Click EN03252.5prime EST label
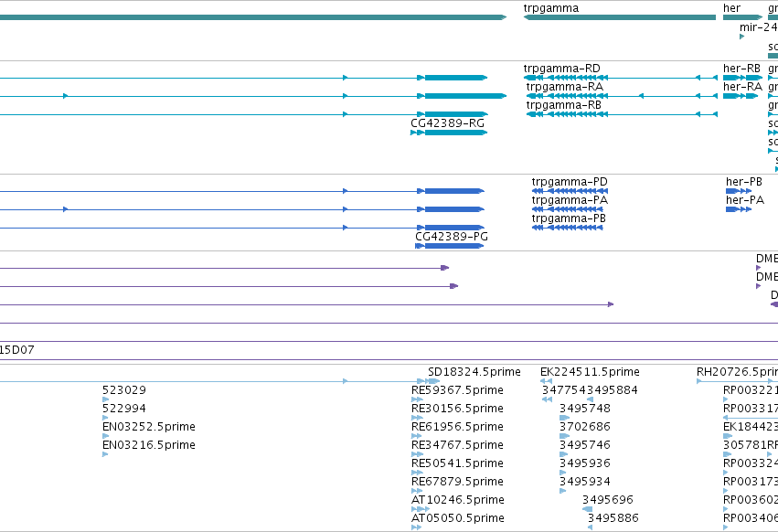 point(149,426)
